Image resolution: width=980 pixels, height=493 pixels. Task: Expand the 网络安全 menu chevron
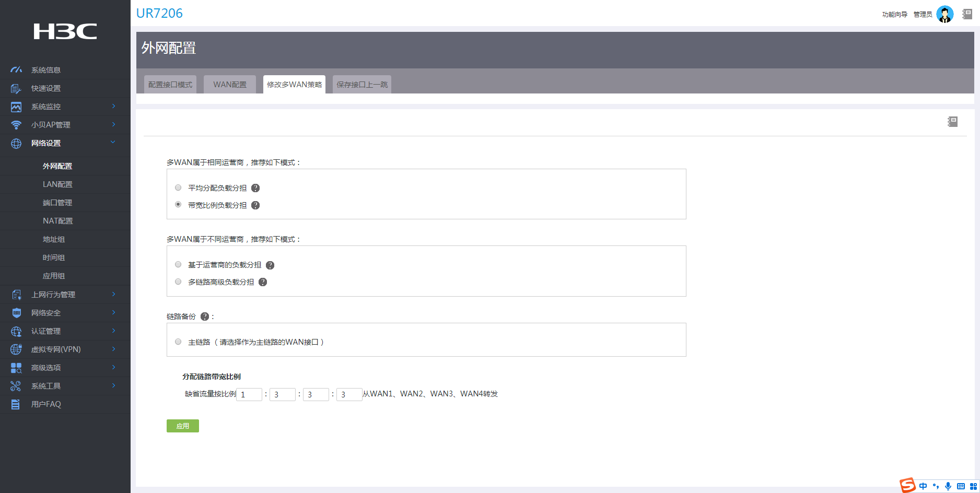(x=113, y=312)
